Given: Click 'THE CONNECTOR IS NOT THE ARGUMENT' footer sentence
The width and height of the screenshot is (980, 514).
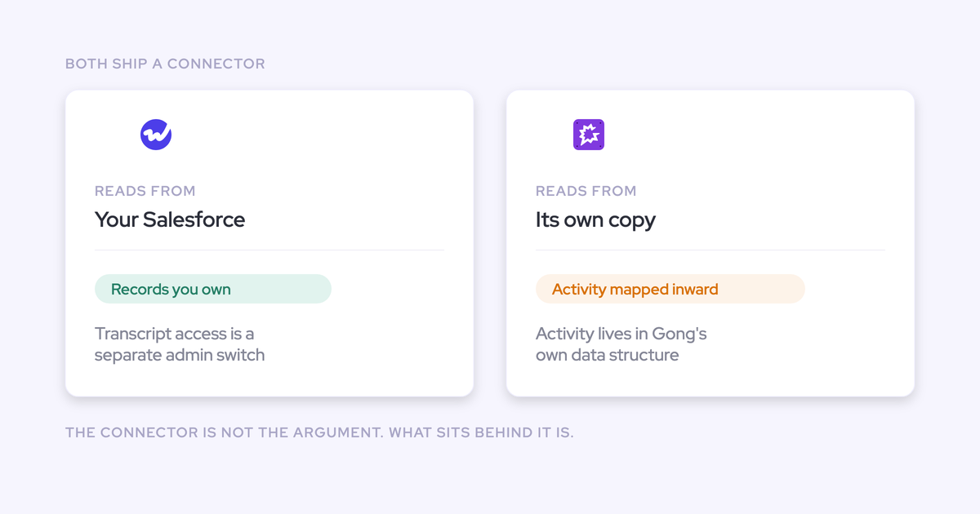Looking at the screenshot, I should [225, 432].
